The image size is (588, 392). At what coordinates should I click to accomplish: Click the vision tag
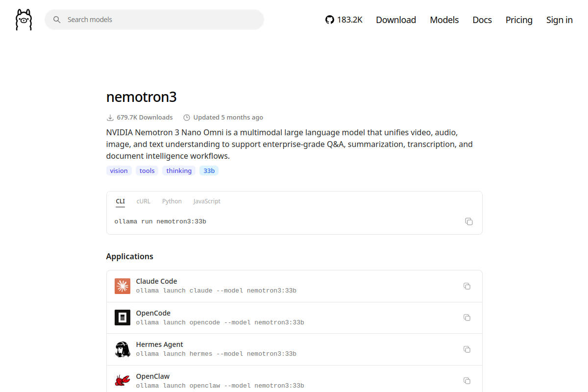click(119, 171)
